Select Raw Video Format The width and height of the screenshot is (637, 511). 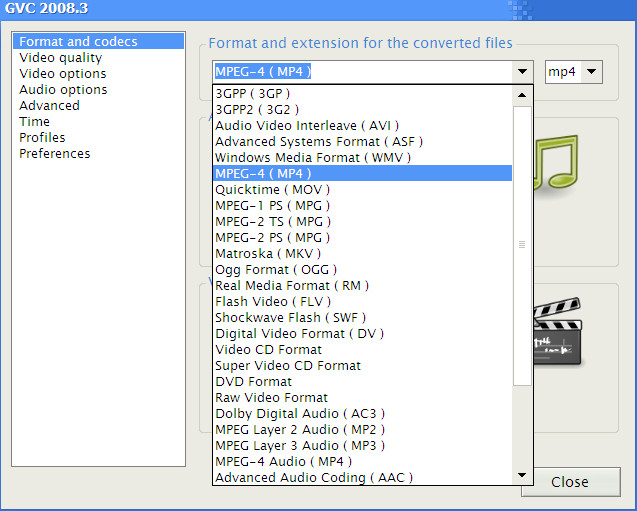coord(362,398)
